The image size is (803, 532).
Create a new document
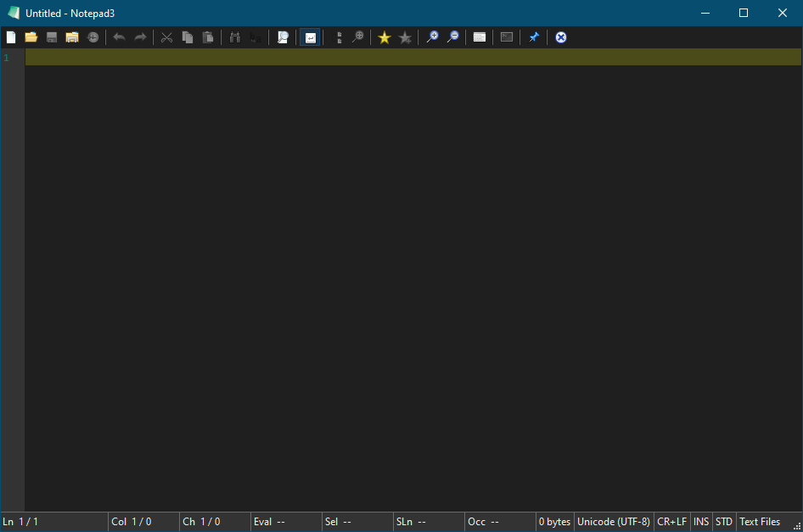[x=11, y=37]
